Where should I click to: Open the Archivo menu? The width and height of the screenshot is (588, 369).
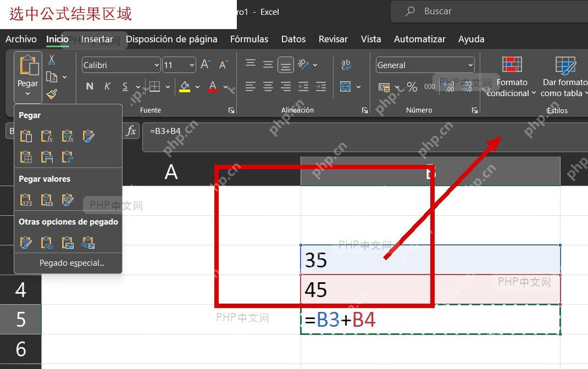[21, 39]
